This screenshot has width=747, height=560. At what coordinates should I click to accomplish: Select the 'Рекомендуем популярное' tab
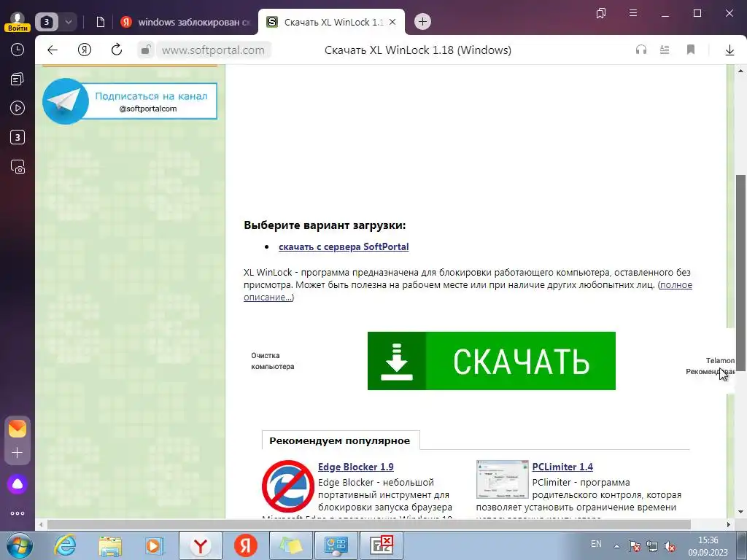(x=340, y=440)
